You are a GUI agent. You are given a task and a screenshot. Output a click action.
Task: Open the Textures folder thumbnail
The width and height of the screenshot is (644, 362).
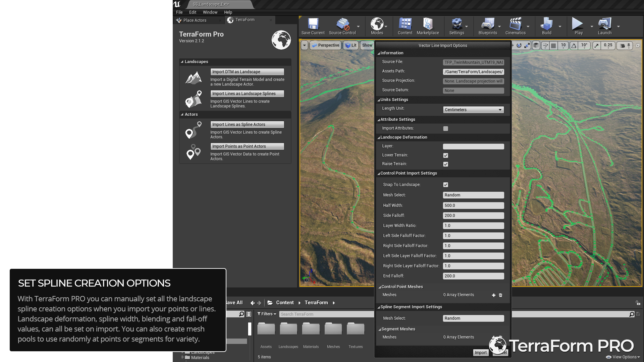pyautogui.click(x=356, y=329)
